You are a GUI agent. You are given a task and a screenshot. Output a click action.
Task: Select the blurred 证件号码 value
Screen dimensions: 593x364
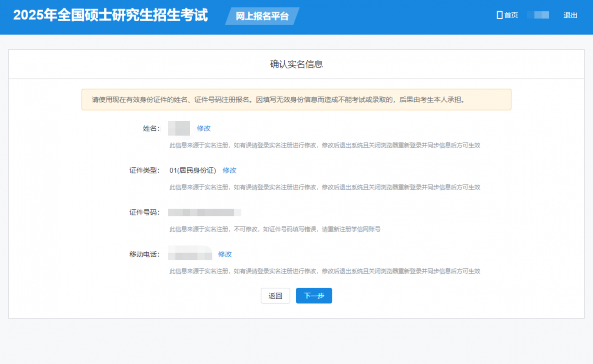[204, 212]
